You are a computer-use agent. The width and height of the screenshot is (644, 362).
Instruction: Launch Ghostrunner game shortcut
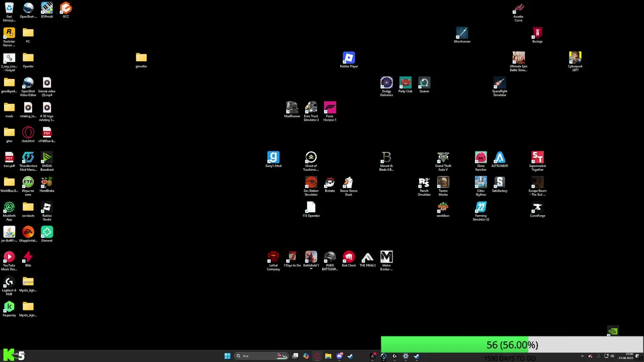click(x=462, y=35)
